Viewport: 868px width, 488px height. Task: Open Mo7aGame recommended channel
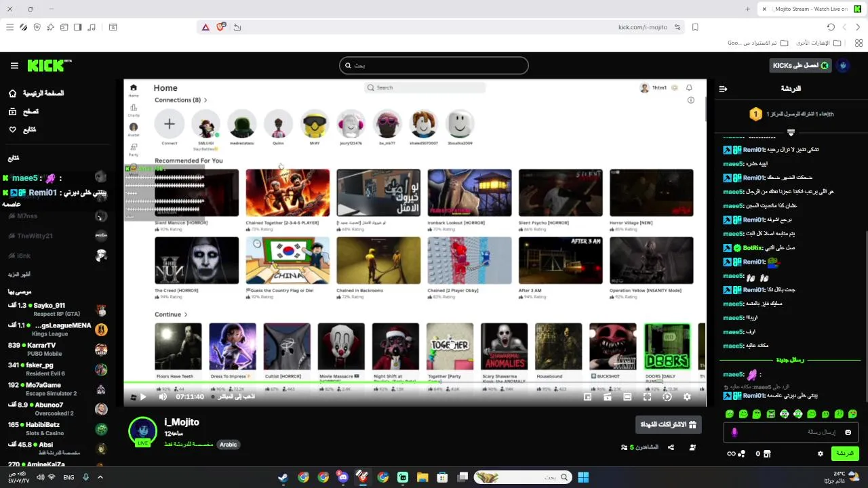57,389
